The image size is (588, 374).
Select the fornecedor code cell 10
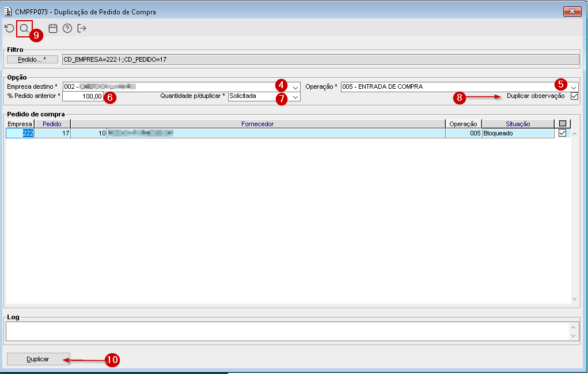coord(89,133)
